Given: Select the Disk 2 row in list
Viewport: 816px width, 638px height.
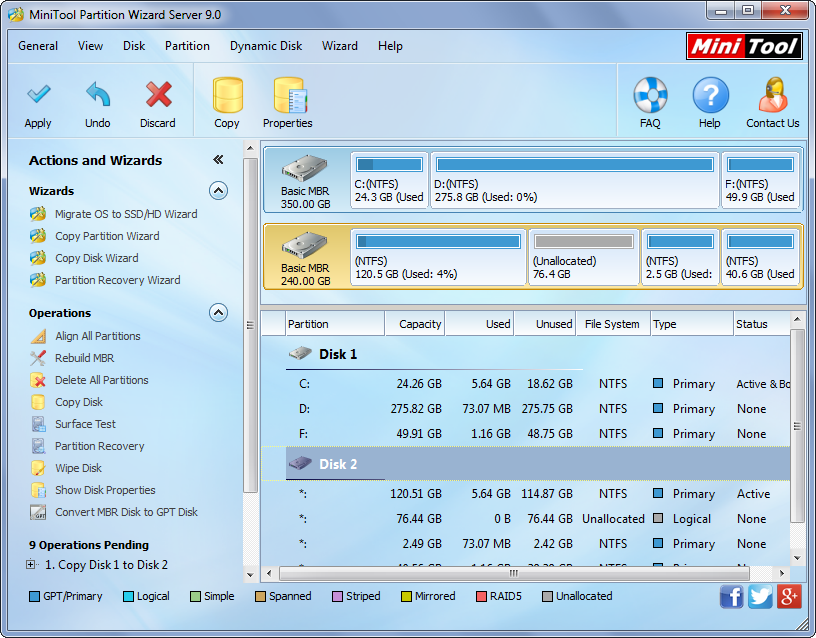Looking at the screenshot, I should (x=526, y=464).
